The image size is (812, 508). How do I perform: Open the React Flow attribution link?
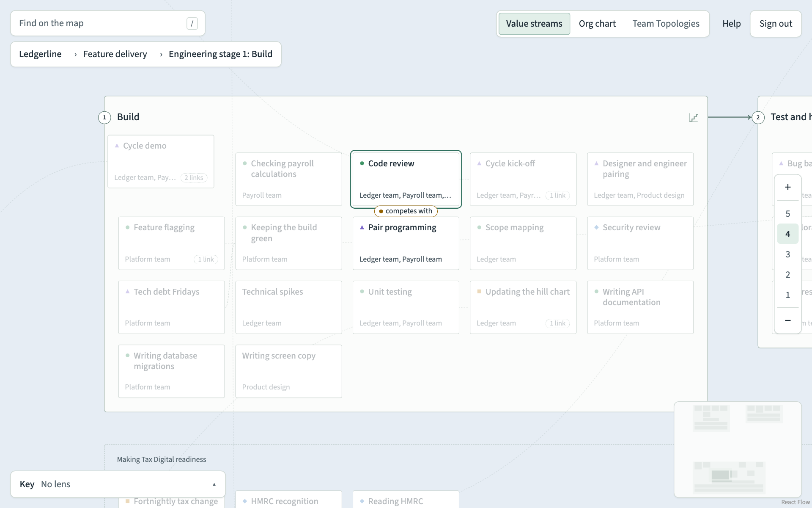[795, 502]
